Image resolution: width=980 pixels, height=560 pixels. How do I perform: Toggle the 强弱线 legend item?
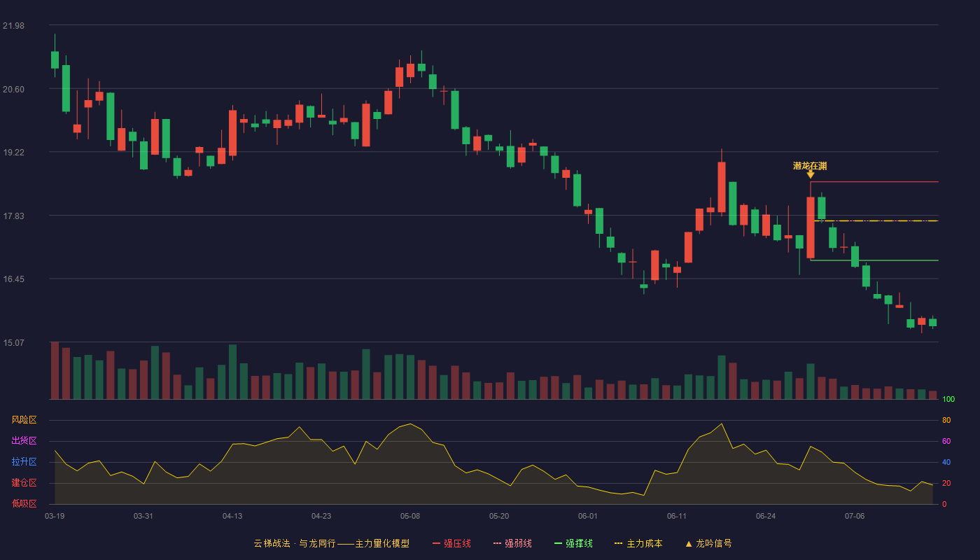[x=512, y=543]
